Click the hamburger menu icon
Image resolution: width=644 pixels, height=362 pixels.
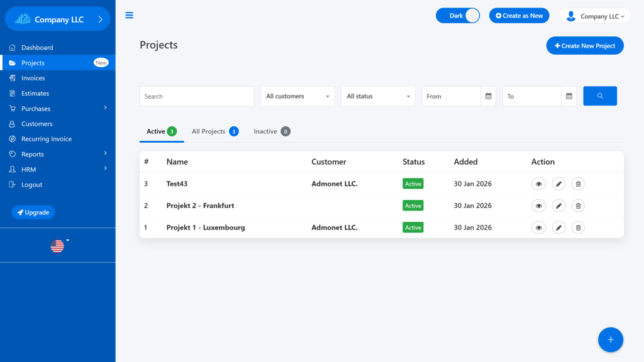(x=130, y=16)
